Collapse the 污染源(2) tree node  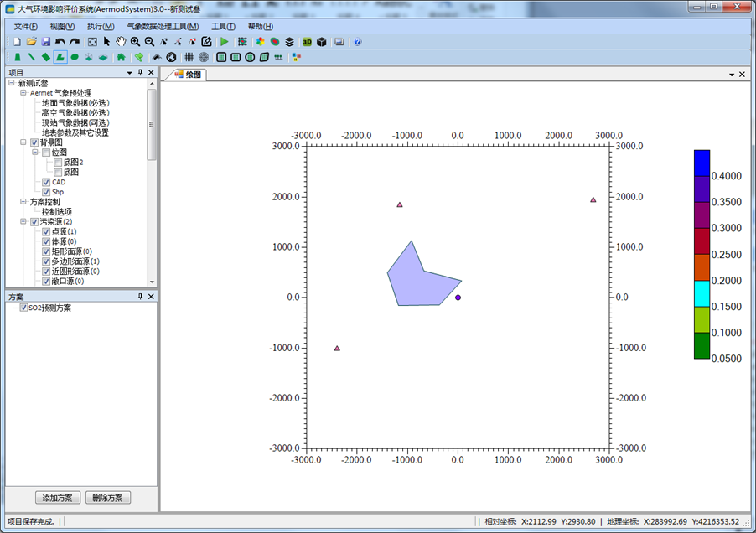[x=23, y=222]
